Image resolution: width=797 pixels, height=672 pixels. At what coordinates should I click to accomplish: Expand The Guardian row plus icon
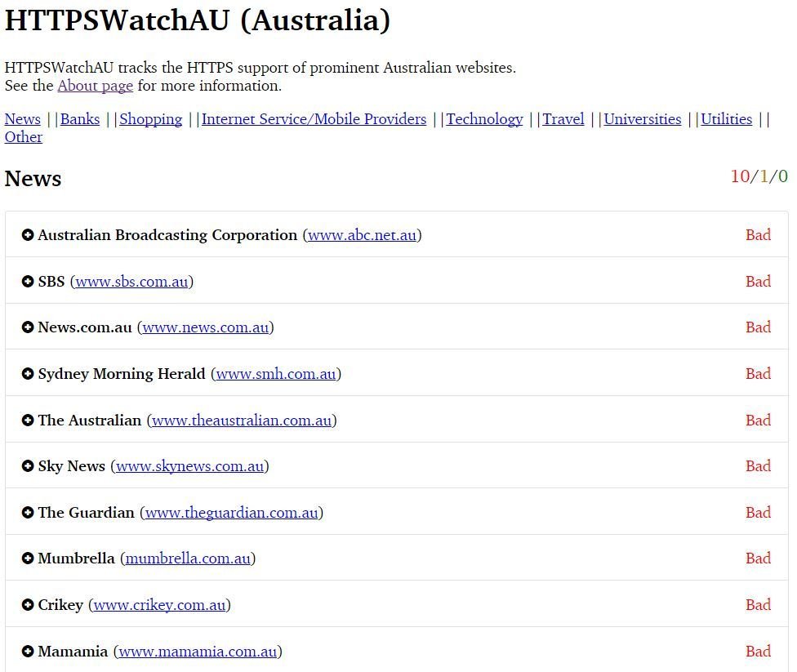point(28,513)
